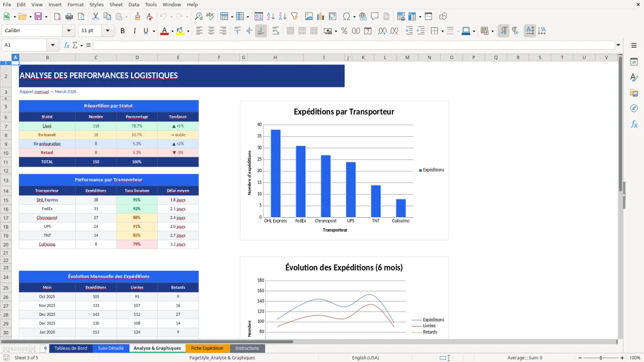Open sidebar Navigator compass icon
644x362 pixels.
click(634, 108)
